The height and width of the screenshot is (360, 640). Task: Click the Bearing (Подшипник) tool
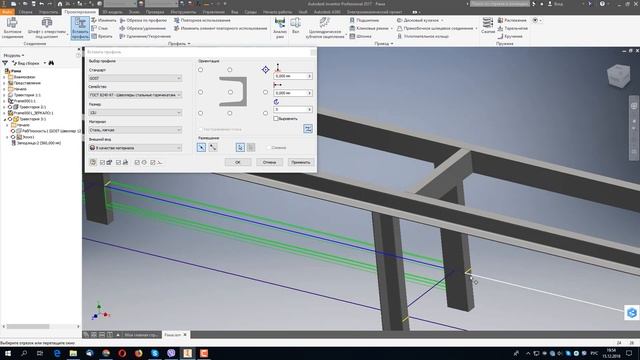click(364, 20)
